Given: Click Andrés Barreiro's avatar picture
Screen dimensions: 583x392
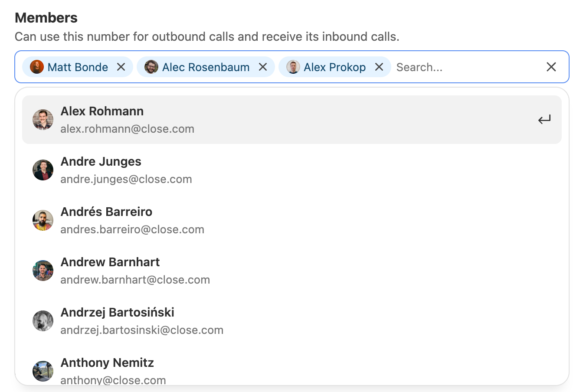Looking at the screenshot, I should point(43,220).
